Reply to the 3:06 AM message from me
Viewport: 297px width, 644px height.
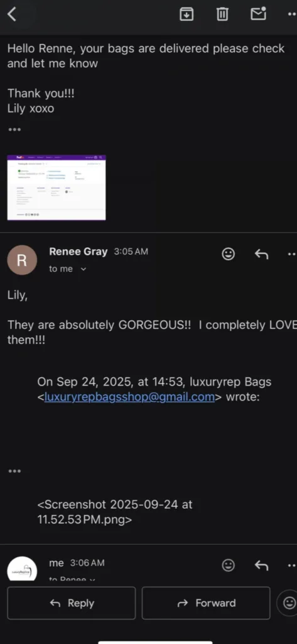pyautogui.click(x=261, y=565)
